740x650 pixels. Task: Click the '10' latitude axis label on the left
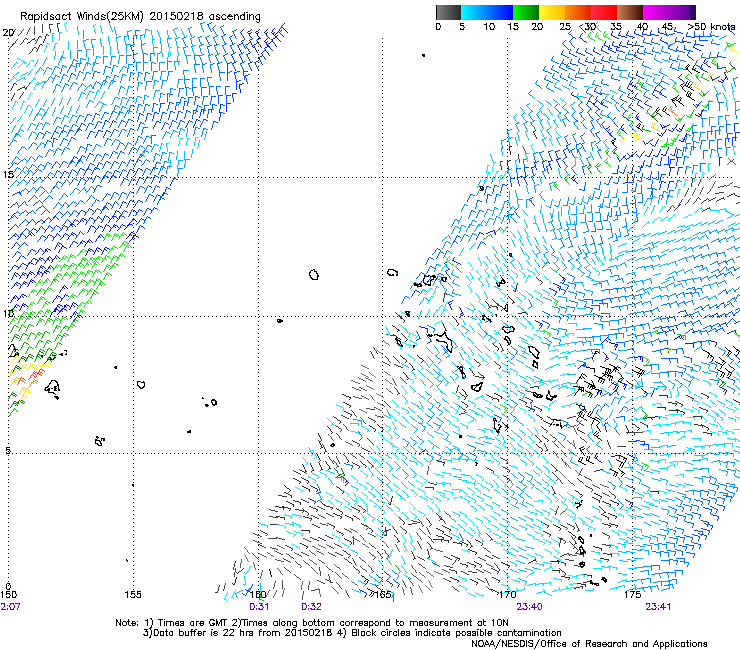pos(8,313)
